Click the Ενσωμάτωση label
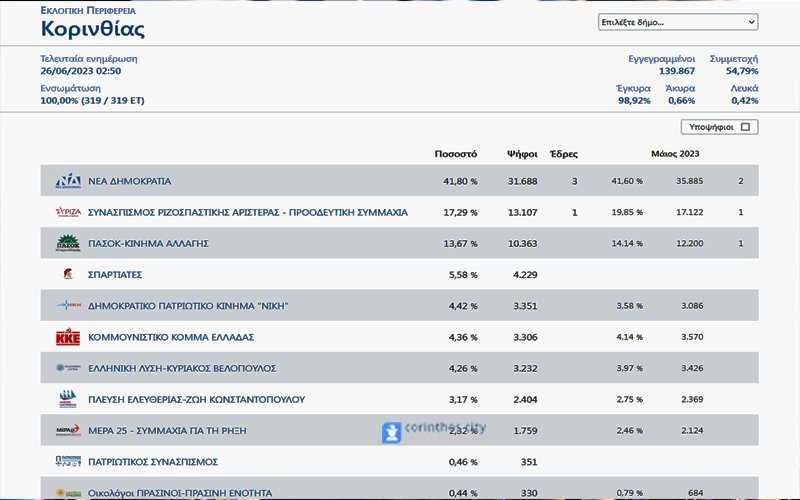This screenshot has height=500, width=800. tap(70, 88)
